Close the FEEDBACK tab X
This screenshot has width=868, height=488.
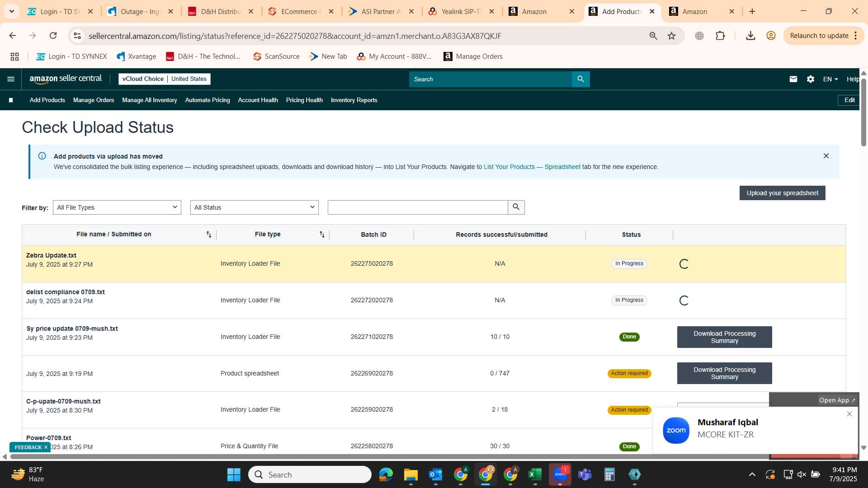46,447
